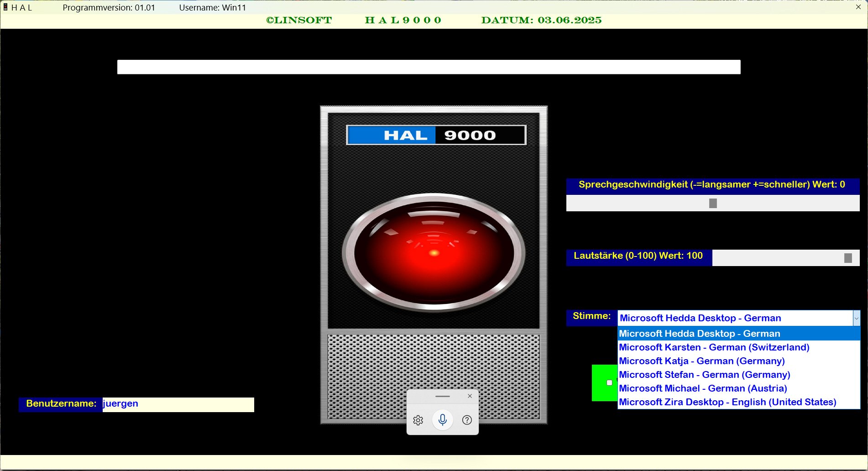868x471 pixels.
Task: Toggle the checkbox in the green box
Action: pos(609,383)
